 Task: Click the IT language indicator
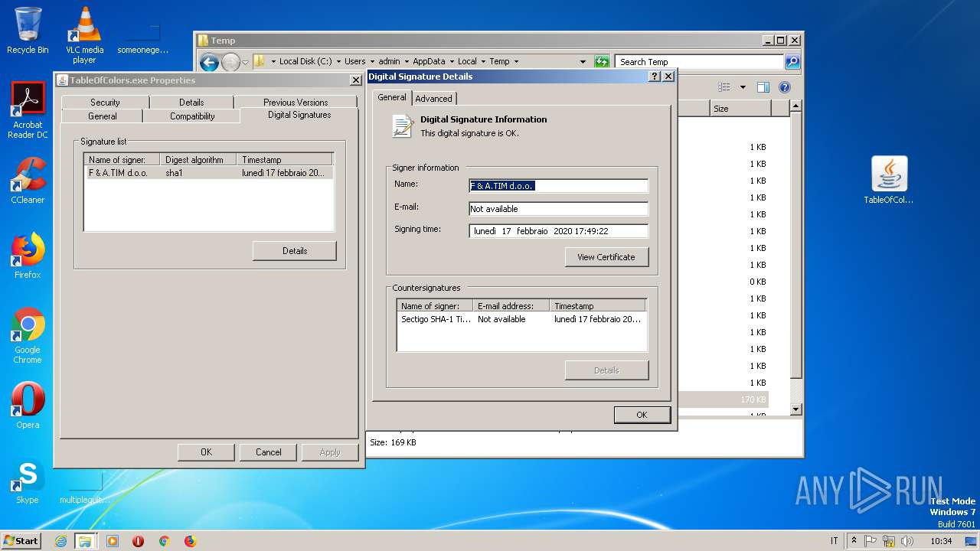(x=835, y=541)
